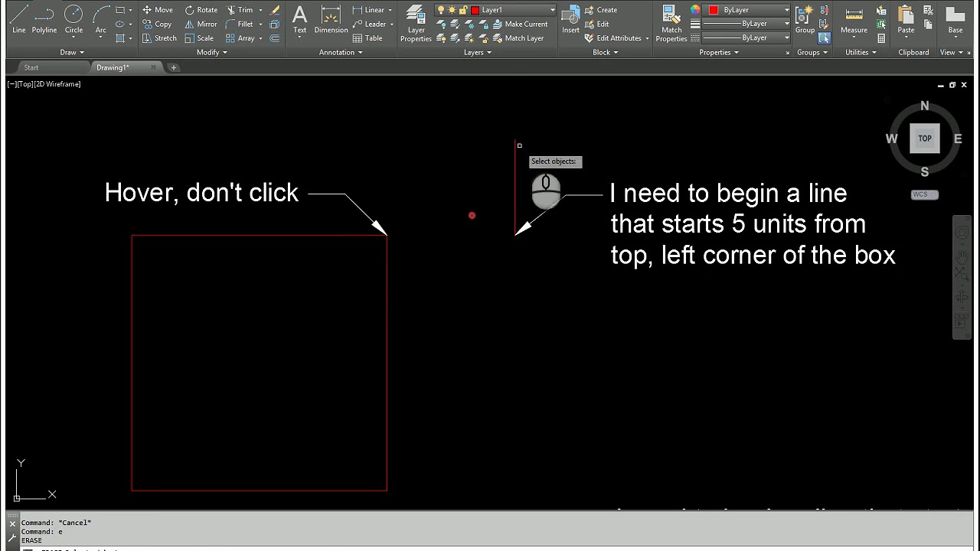980x551 pixels.
Task: Click the Linear dimension tool
Action: [368, 10]
